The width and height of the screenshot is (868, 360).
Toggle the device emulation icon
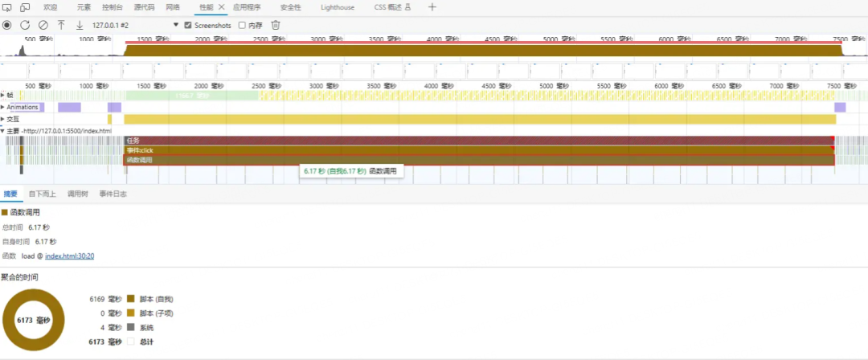(25, 7)
